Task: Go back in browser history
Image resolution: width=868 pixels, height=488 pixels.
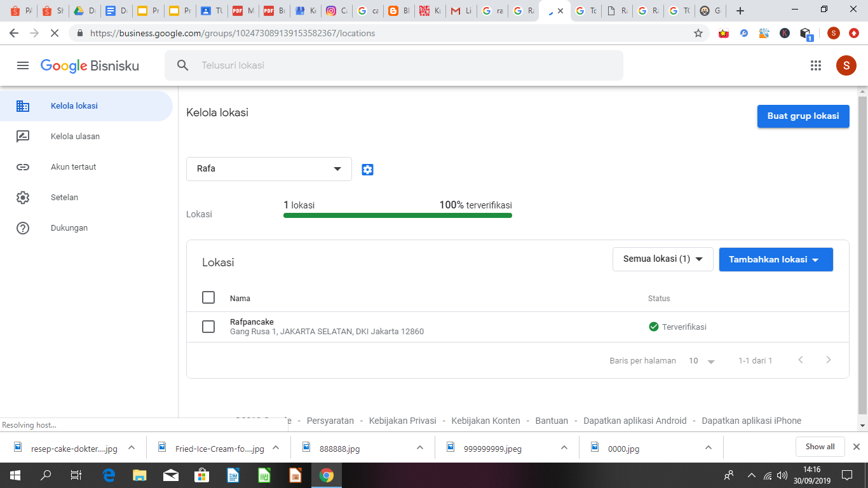Action: click(x=14, y=33)
